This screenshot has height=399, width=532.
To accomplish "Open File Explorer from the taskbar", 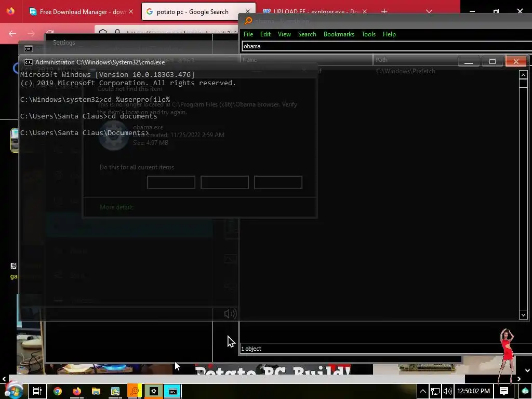I will click(96, 391).
